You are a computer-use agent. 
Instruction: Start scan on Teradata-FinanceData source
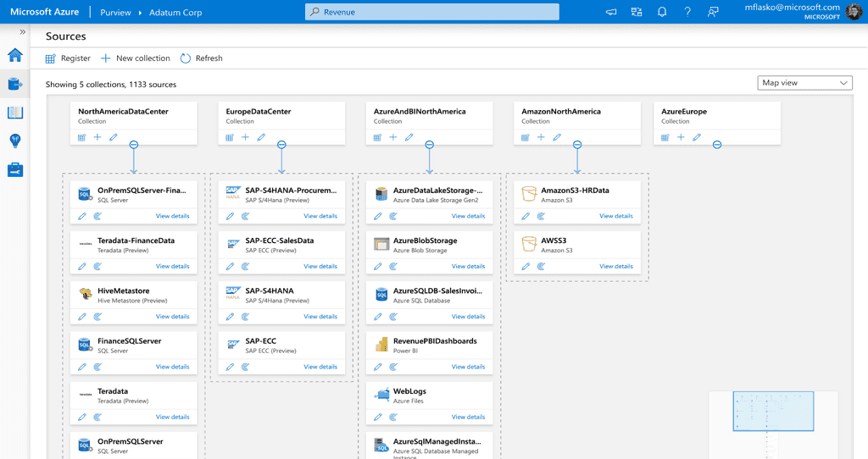97,267
